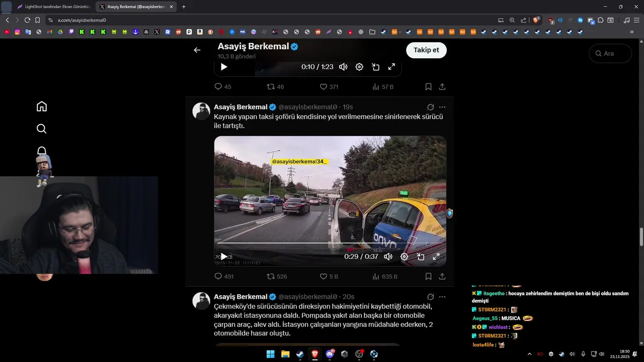The height and width of the screenshot is (362, 644).
Task: Open Brave Shields lion icon
Action: pos(536,20)
